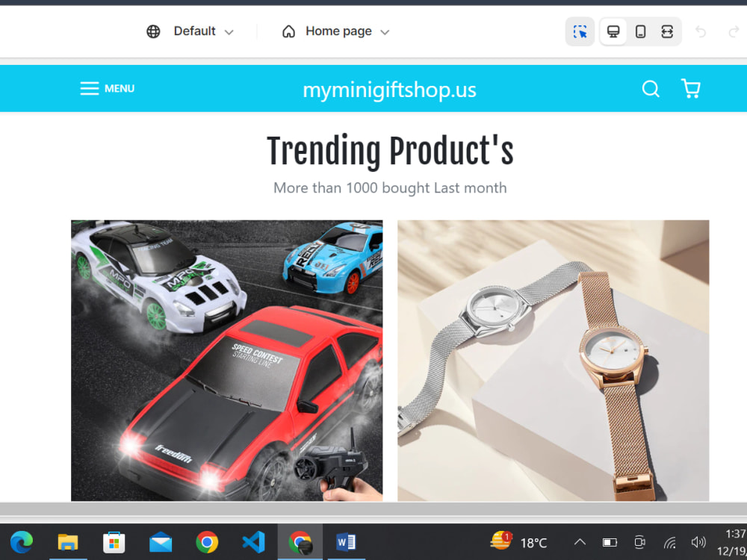The width and height of the screenshot is (747, 560).
Task: Open first Google Chrome taskbar icon
Action: 207,542
